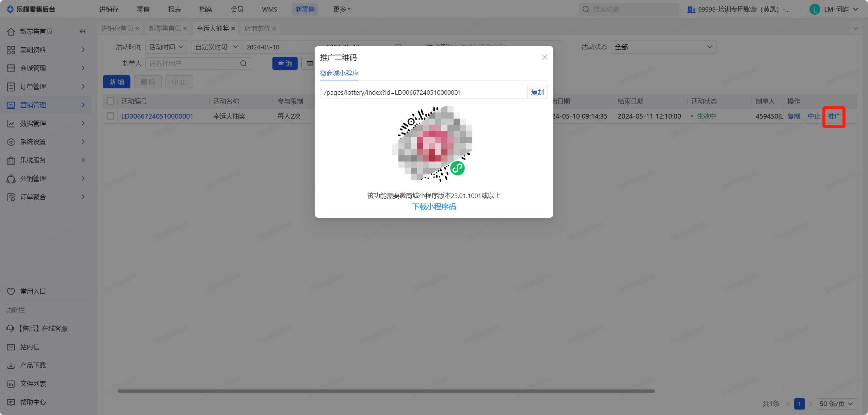Viewport: 868px width, 415px height.
Task: Click the 基础资料 grid icon
Action: [11, 50]
